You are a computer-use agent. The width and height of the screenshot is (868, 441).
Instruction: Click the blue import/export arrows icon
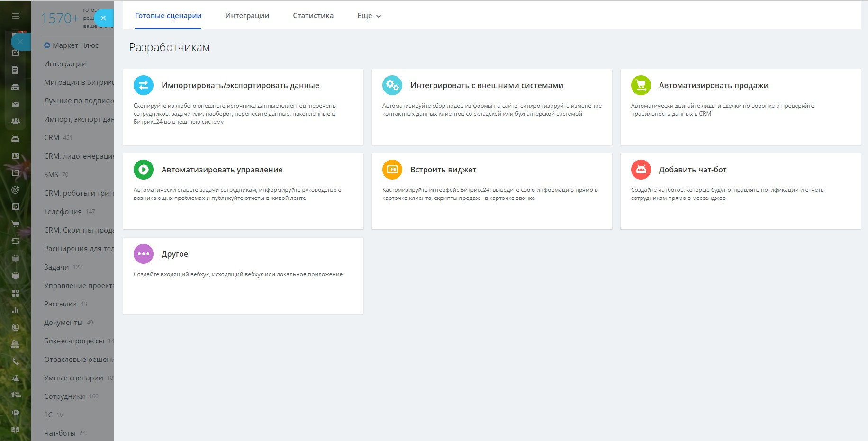pos(144,85)
